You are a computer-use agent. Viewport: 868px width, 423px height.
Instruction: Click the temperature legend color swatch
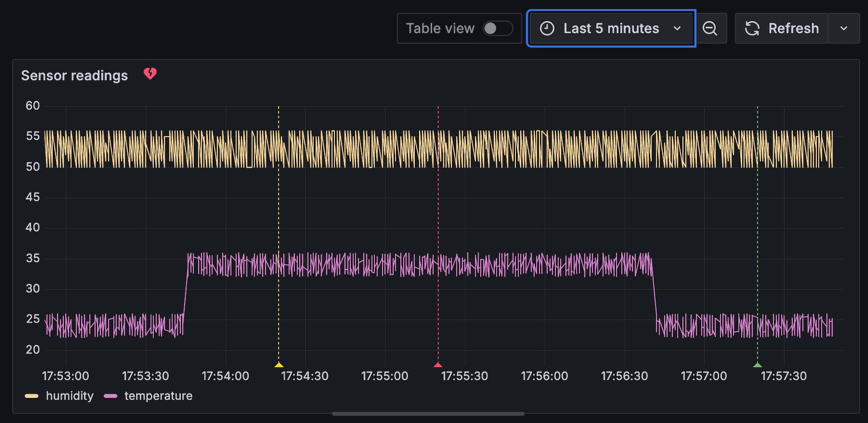(111, 396)
